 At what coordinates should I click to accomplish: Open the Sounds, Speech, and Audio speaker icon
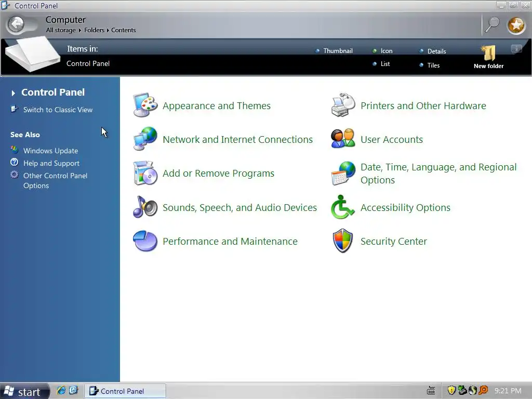coord(145,207)
